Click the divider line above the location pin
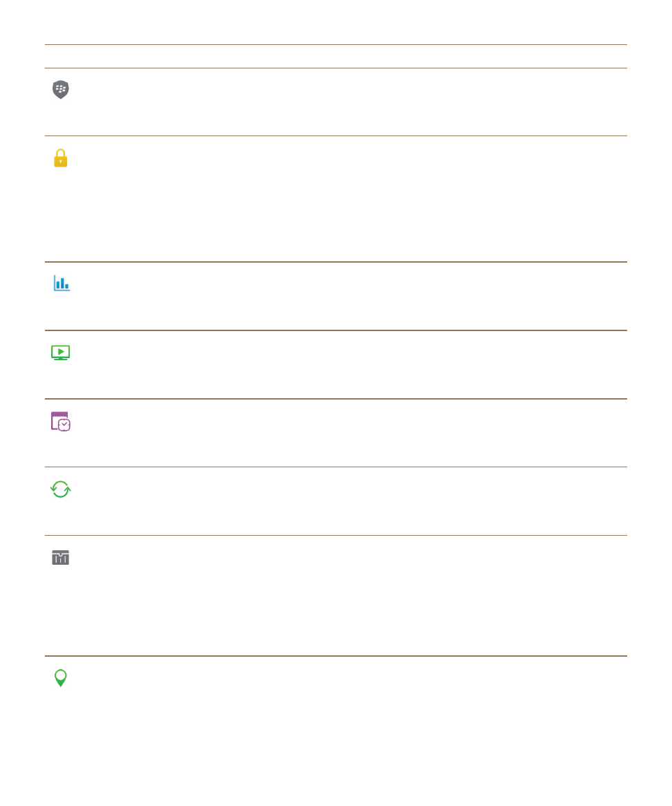The height and width of the screenshot is (806, 672). (336, 656)
